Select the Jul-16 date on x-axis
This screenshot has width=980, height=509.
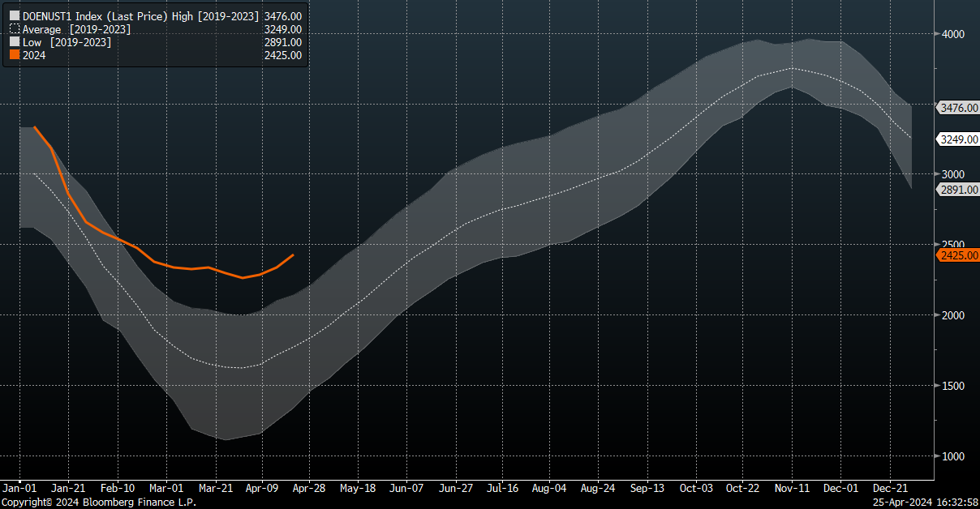point(503,489)
